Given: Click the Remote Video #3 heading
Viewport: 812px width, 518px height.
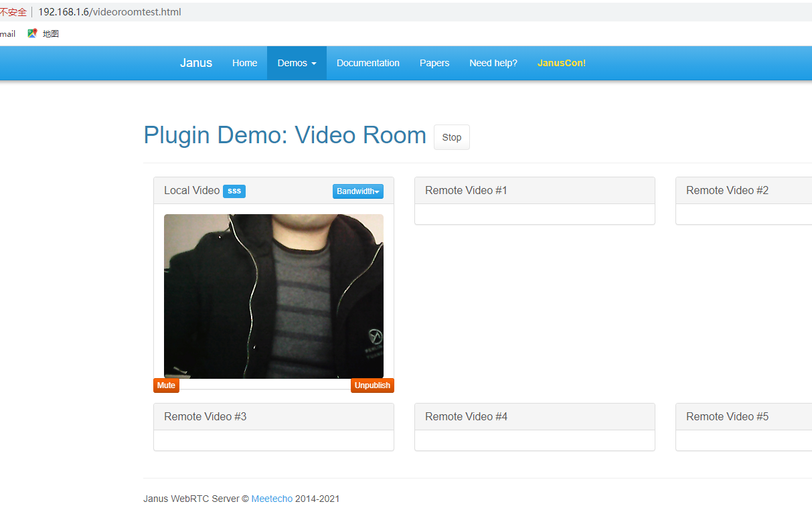Looking at the screenshot, I should click(205, 417).
